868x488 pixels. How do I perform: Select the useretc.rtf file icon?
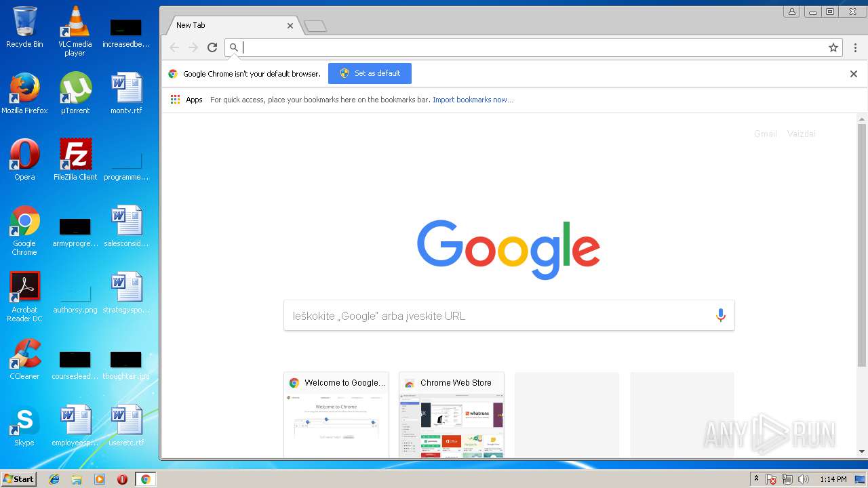coord(126,426)
